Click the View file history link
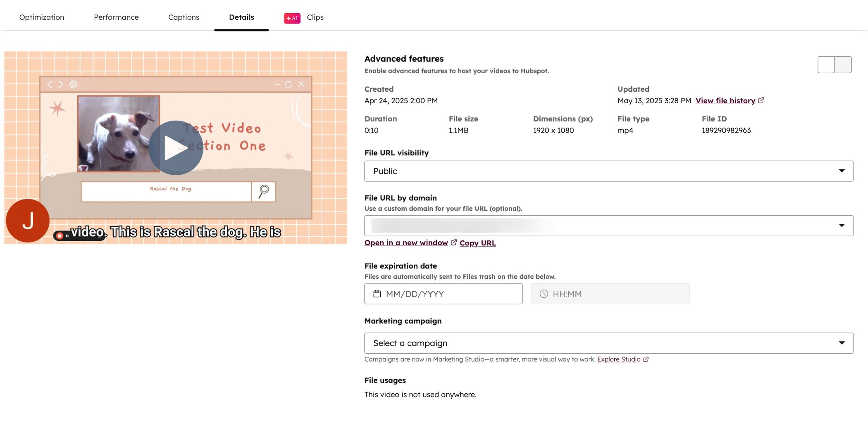Image resolution: width=868 pixels, height=428 pixels. click(725, 100)
